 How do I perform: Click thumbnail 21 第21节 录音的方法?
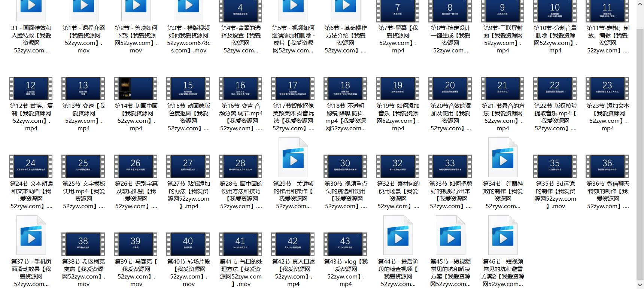click(x=502, y=89)
